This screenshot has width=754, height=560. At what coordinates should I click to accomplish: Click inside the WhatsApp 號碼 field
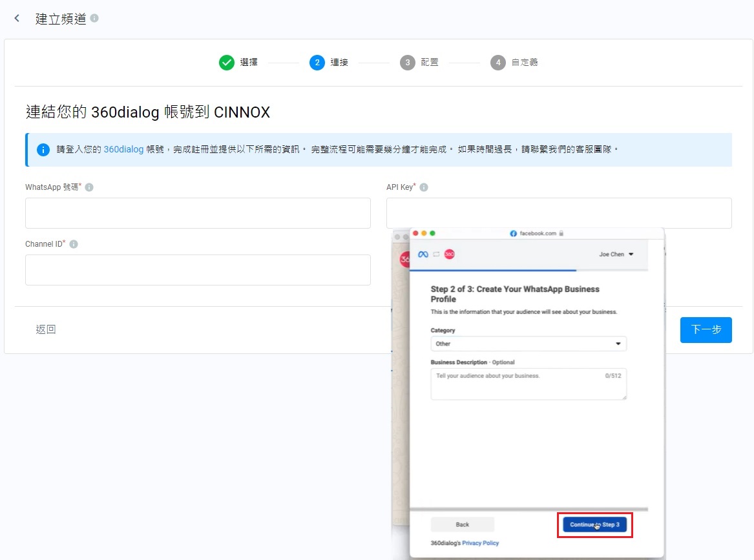[198, 213]
